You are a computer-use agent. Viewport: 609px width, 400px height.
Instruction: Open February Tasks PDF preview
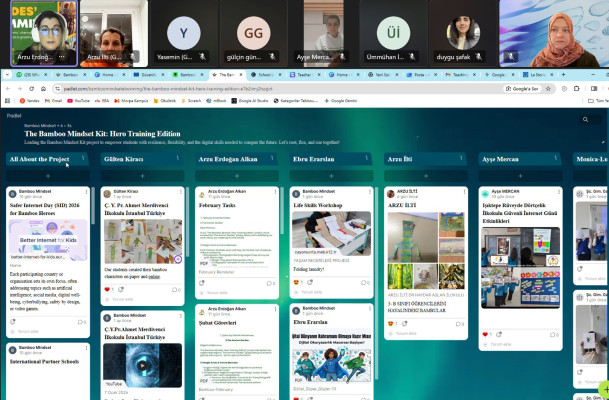pyautogui.click(x=237, y=240)
